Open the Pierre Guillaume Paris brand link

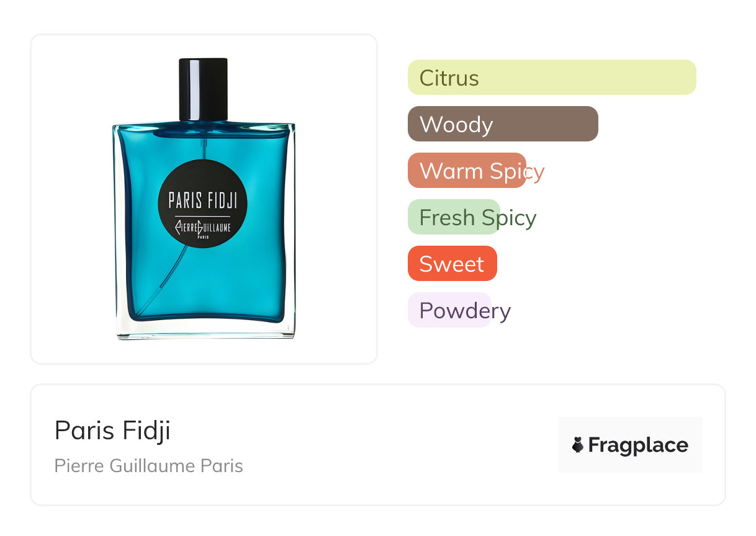tap(149, 465)
